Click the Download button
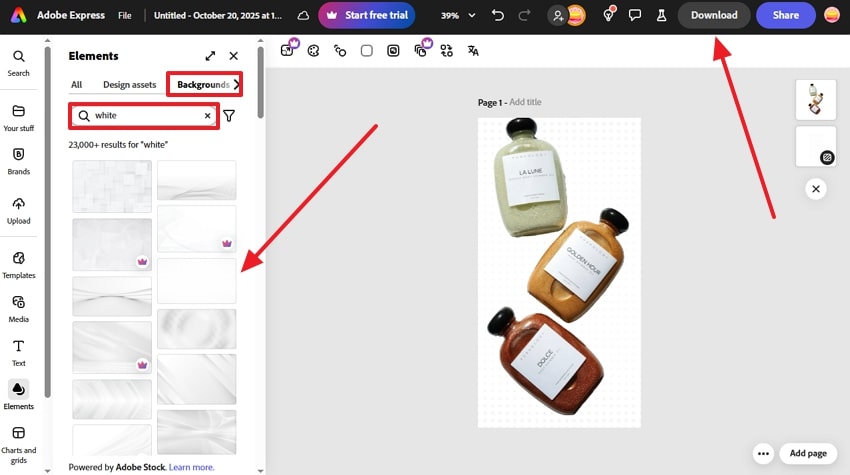Viewport: 850px width, 475px height. [714, 15]
